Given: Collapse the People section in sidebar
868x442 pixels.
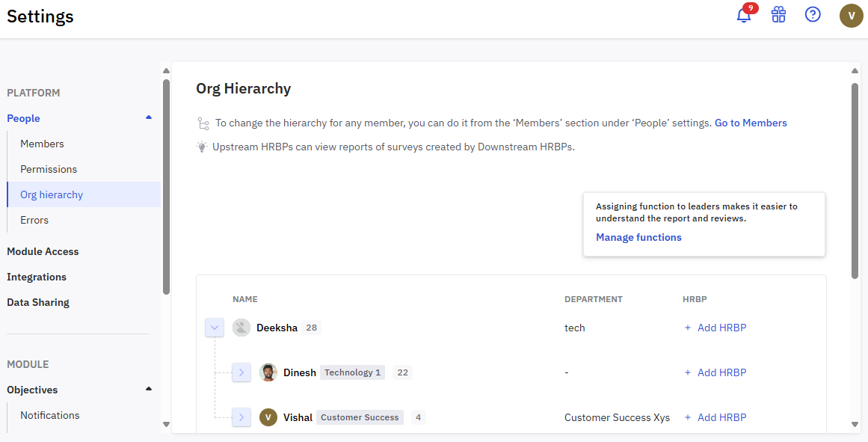Looking at the screenshot, I should tap(148, 118).
